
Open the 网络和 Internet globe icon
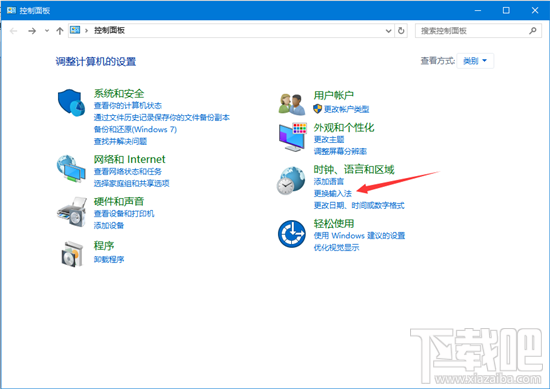pos(71,169)
